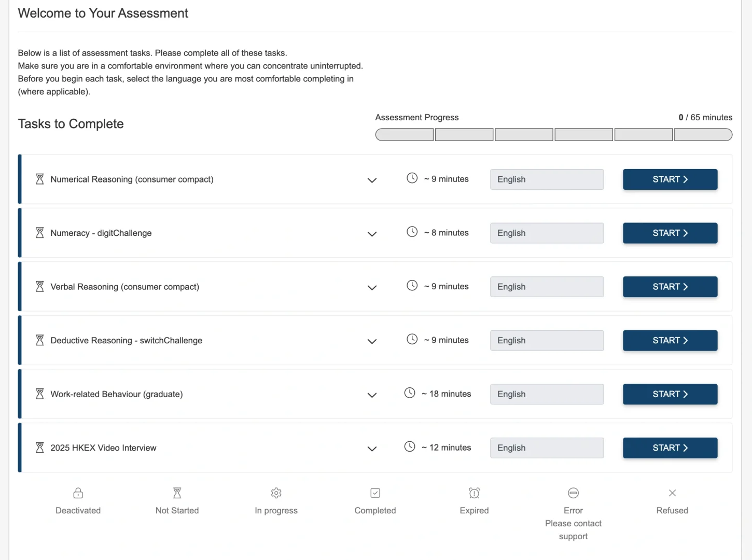Click the first Assessment Progress bar segment

pyautogui.click(x=405, y=135)
